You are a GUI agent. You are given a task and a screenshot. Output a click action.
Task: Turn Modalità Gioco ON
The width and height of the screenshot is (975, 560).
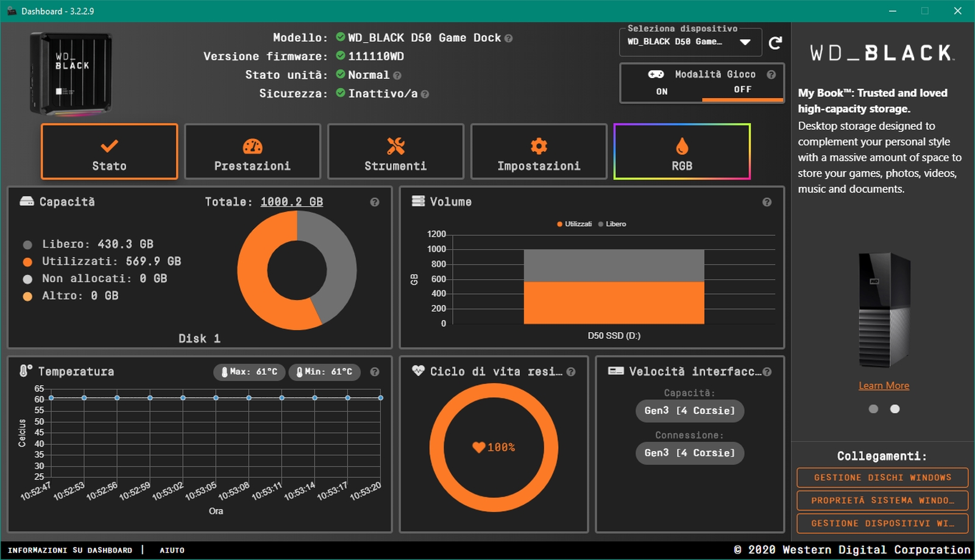tap(662, 91)
